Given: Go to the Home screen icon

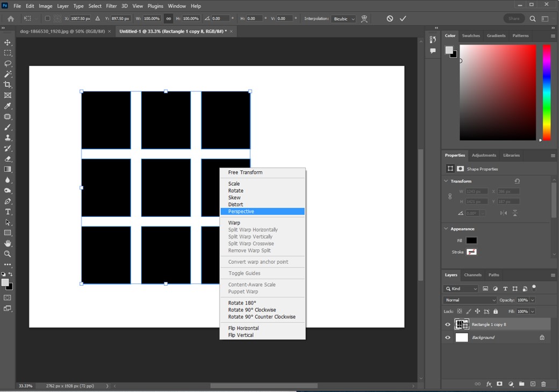Looking at the screenshot, I should [11, 18].
